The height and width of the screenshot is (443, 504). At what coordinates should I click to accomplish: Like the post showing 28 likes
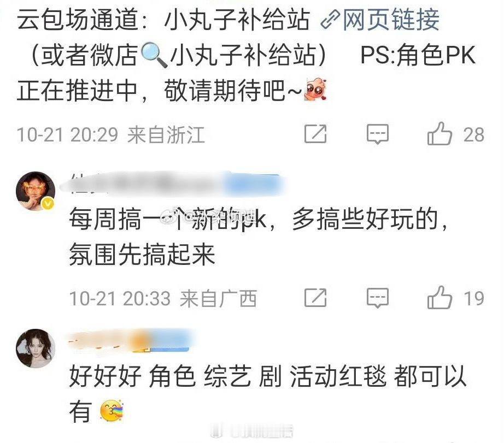tap(439, 134)
